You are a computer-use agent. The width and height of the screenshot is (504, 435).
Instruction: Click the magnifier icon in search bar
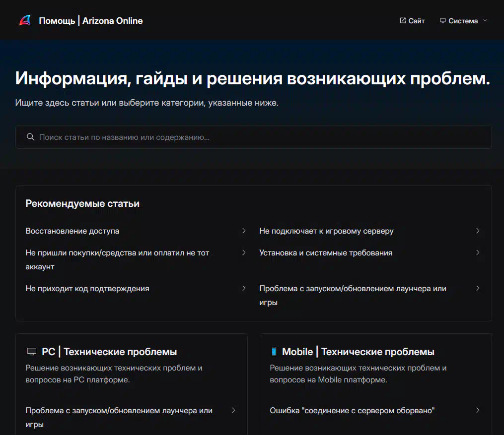(30, 137)
